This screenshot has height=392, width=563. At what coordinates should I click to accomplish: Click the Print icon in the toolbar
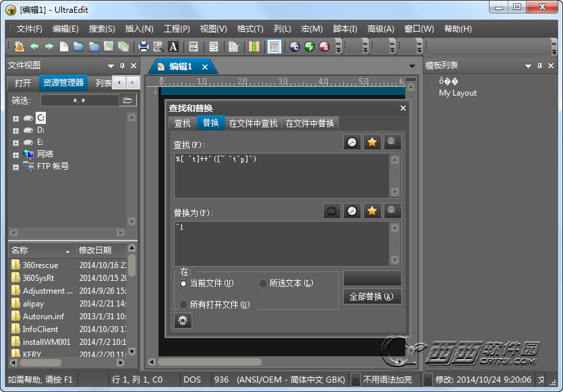(144, 46)
